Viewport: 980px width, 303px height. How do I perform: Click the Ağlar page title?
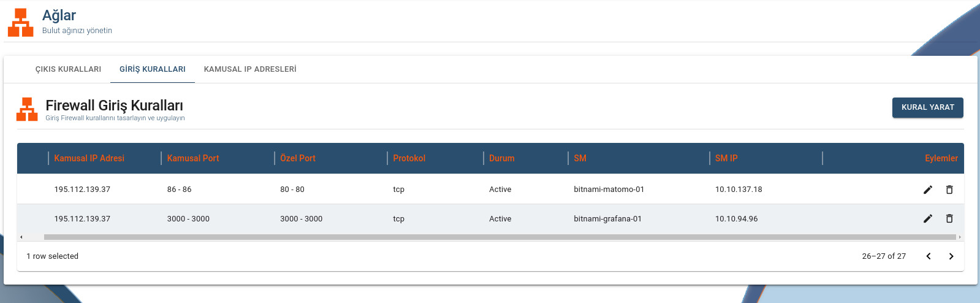click(59, 15)
